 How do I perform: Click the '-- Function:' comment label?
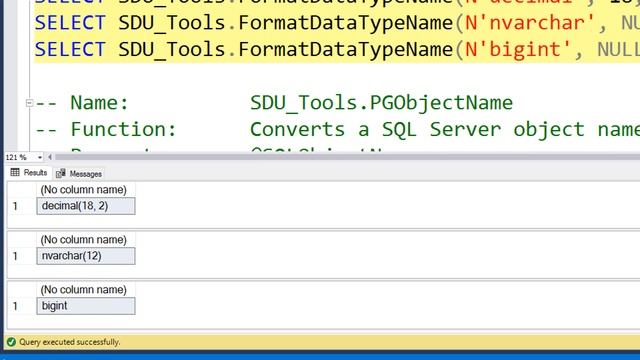pos(106,130)
